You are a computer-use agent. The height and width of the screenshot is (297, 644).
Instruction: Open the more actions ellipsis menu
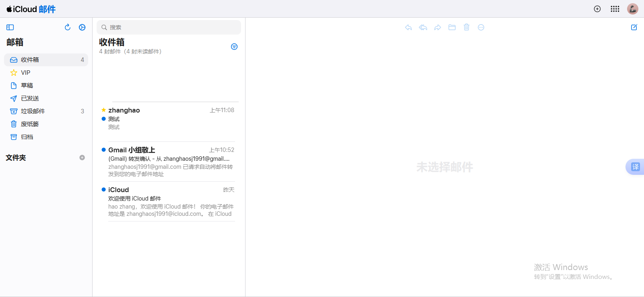[481, 27]
